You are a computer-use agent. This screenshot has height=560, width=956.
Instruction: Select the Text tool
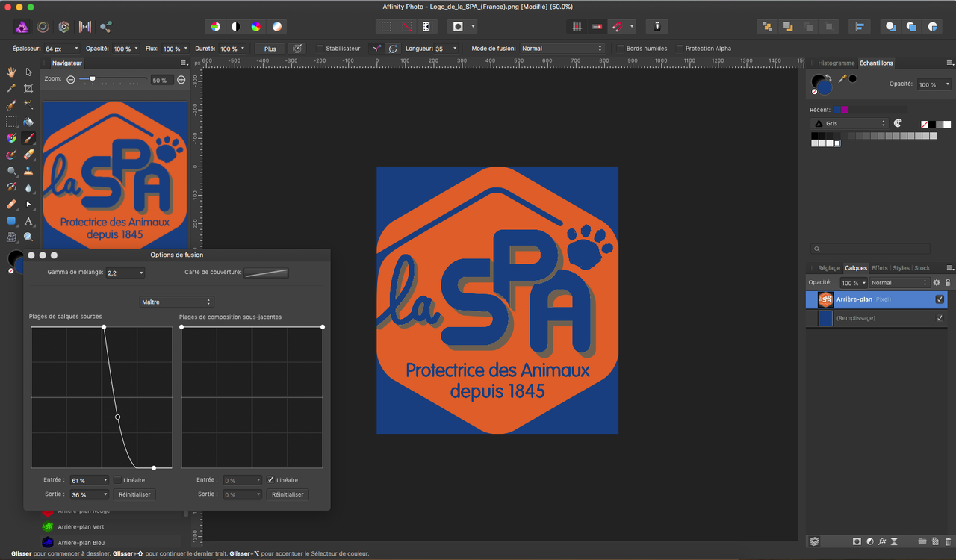click(28, 221)
